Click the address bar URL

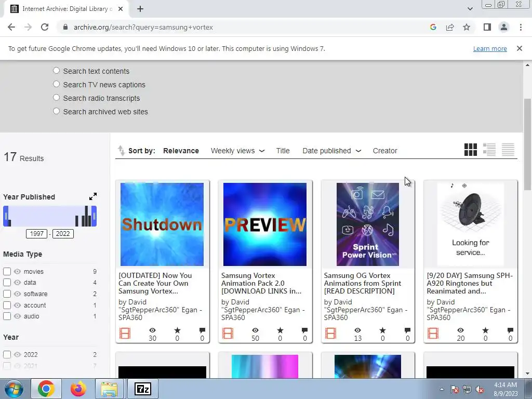tap(143, 27)
